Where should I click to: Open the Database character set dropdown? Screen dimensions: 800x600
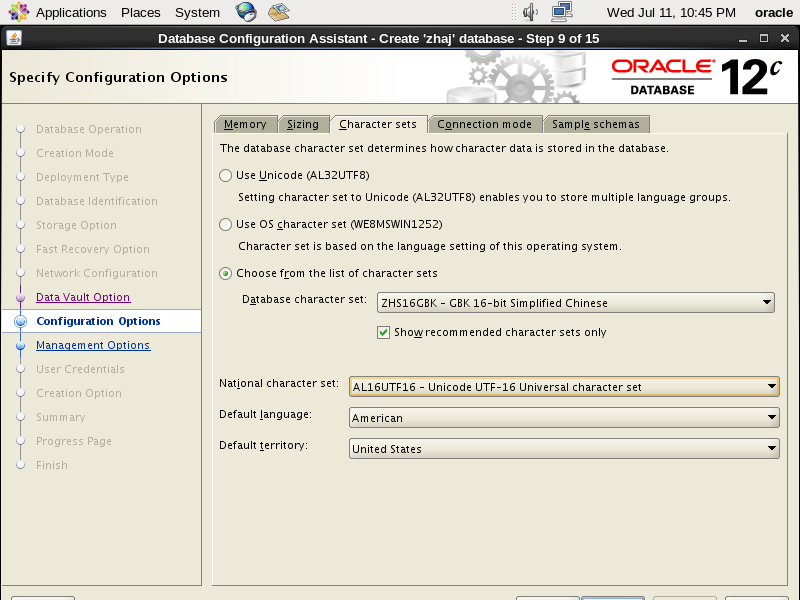pos(576,303)
